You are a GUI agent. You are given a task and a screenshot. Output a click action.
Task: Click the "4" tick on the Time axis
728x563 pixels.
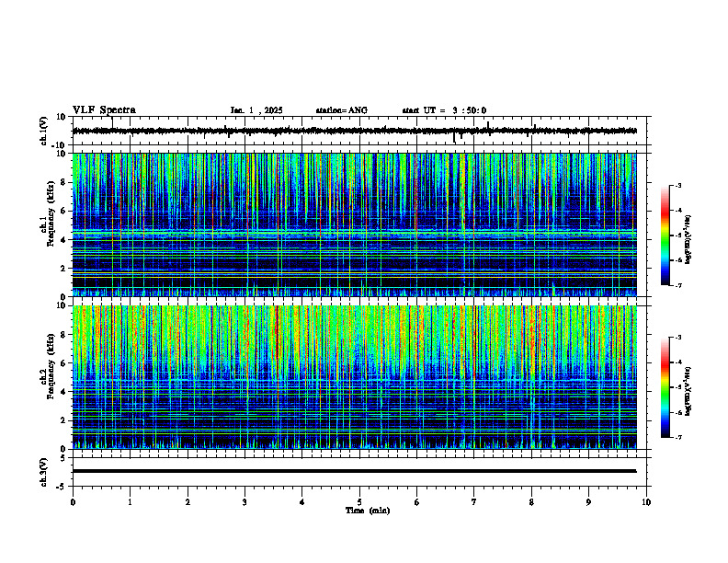click(x=302, y=502)
